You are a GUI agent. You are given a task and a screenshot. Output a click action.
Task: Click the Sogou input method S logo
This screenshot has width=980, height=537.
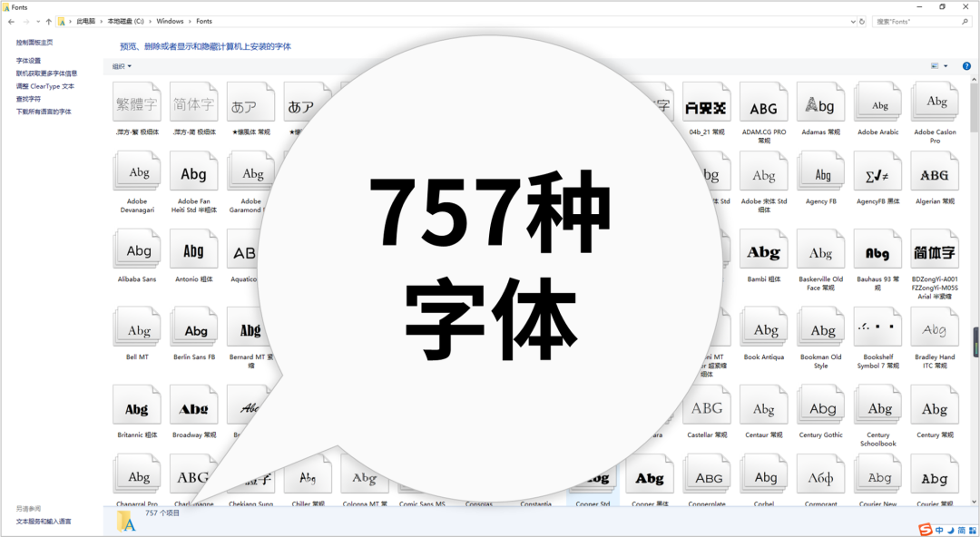(925, 530)
